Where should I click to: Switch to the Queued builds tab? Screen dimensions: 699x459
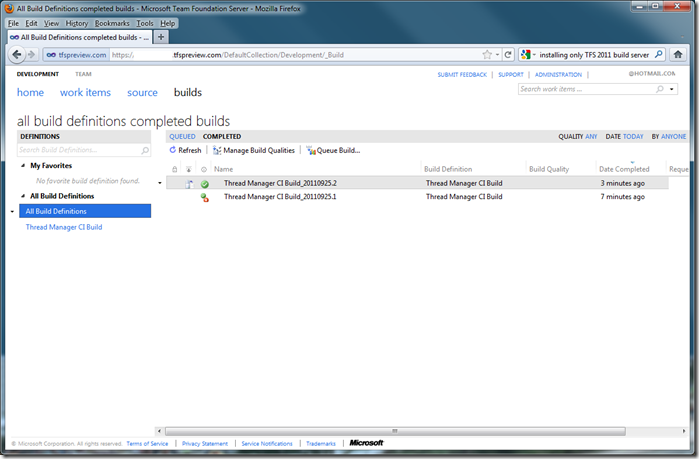click(182, 136)
